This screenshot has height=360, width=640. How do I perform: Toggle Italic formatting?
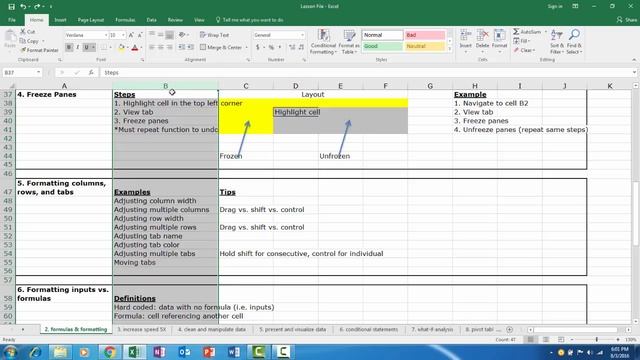tap(78, 47)
